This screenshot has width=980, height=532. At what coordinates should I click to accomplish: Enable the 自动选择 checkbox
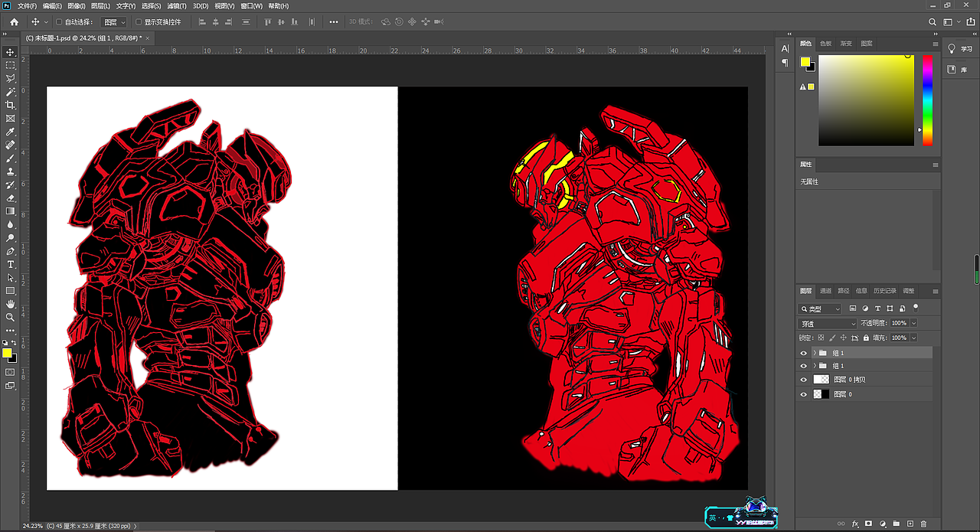click(60, 22)
